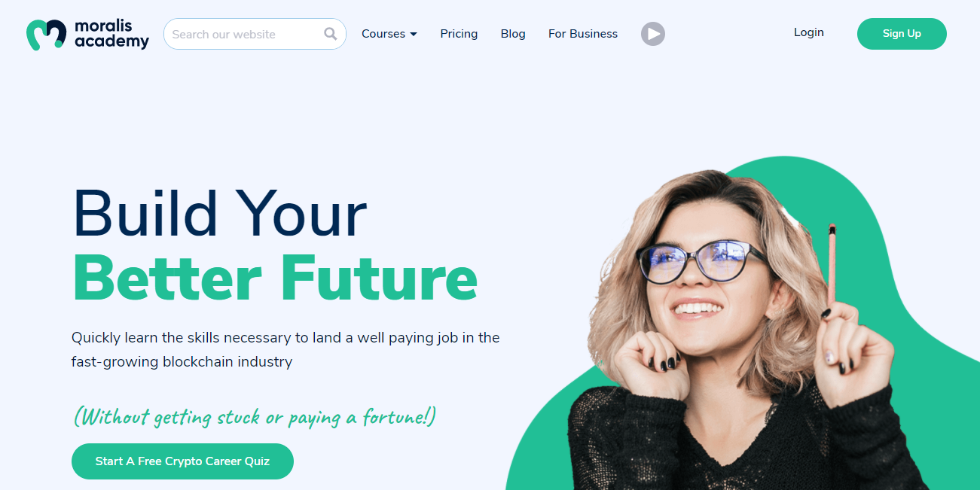Viewport: 980px width, 490px height.
Task: Click the Moralis green M logo icon
Action: pos(47,35)
